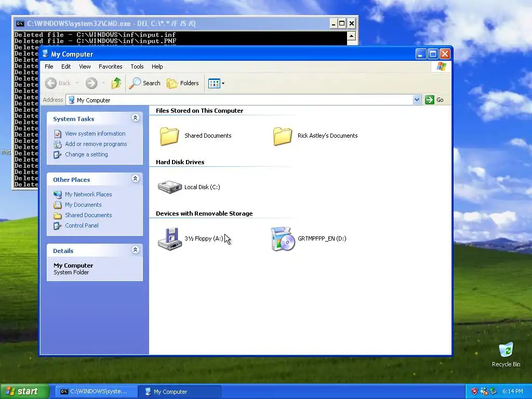Select the Shared Documents folder icon
Viewport: 532px width, 399px height.
point(169,136)
